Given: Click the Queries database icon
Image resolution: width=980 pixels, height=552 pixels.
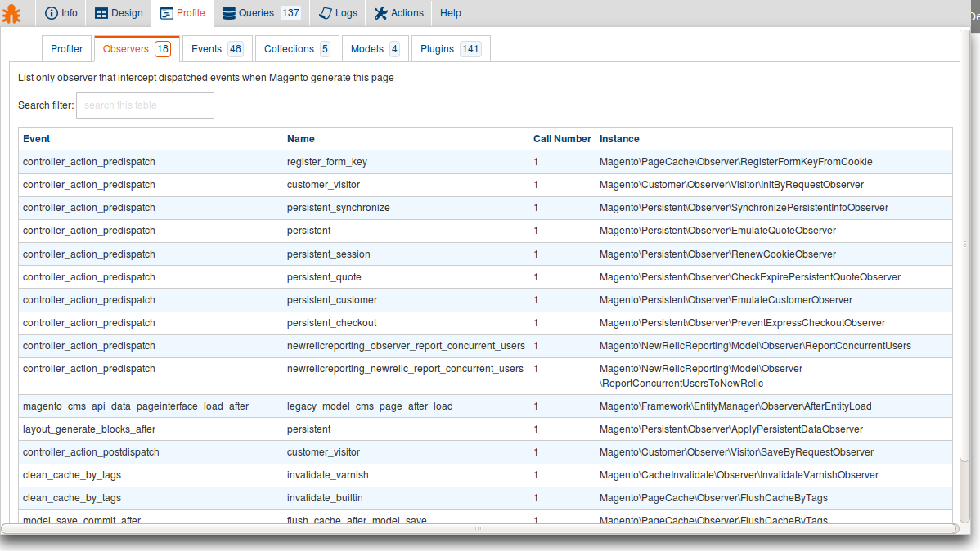Looking at the screenshot, I should coord(229,13).
